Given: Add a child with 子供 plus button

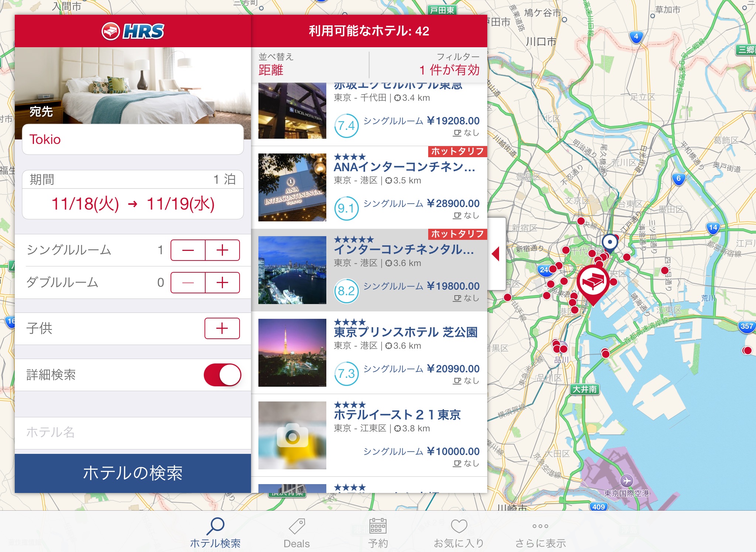Looking at the screenshot, I should (222, 328).
